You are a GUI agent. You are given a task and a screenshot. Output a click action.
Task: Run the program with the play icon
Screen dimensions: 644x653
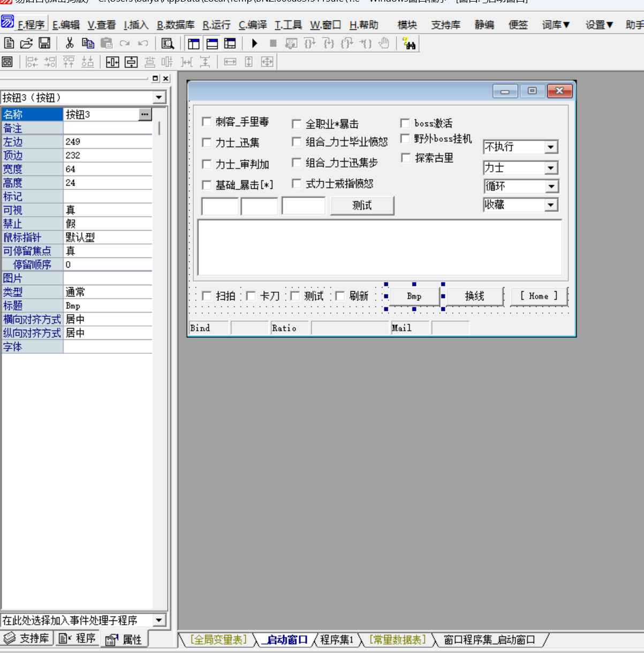pyautogui.click(x=255, y=43)
